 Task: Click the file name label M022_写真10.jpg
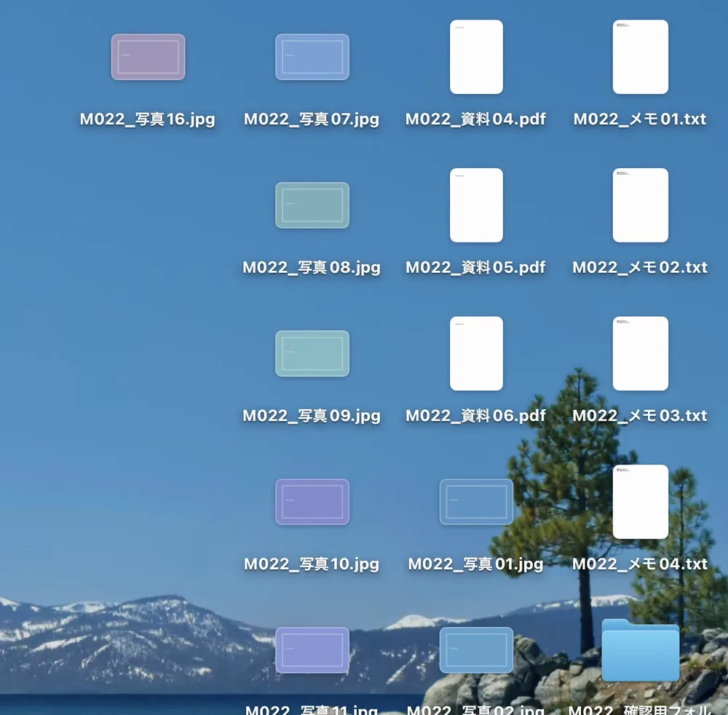pos(312,564)
